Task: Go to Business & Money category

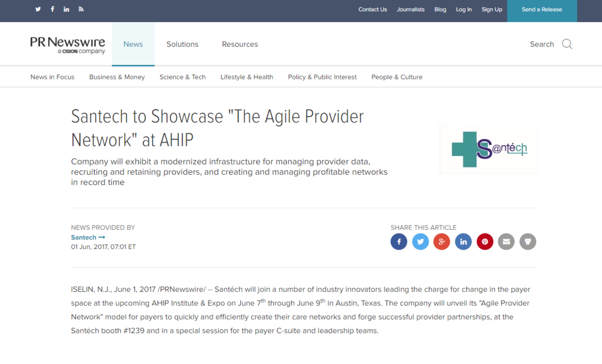Action: [117, 77]
